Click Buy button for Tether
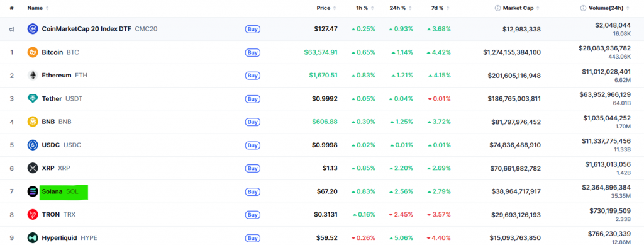The height and width of the screenshot is (245, 644). coord(253,99)
